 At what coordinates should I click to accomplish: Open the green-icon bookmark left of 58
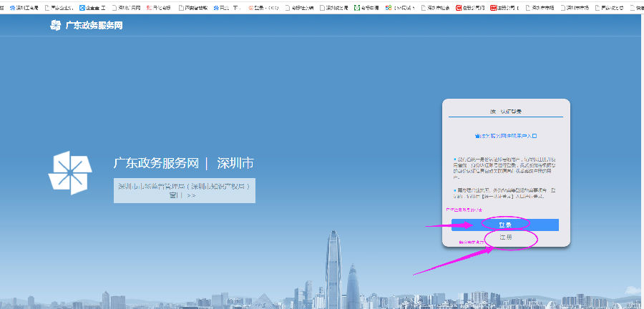(367, 8)
